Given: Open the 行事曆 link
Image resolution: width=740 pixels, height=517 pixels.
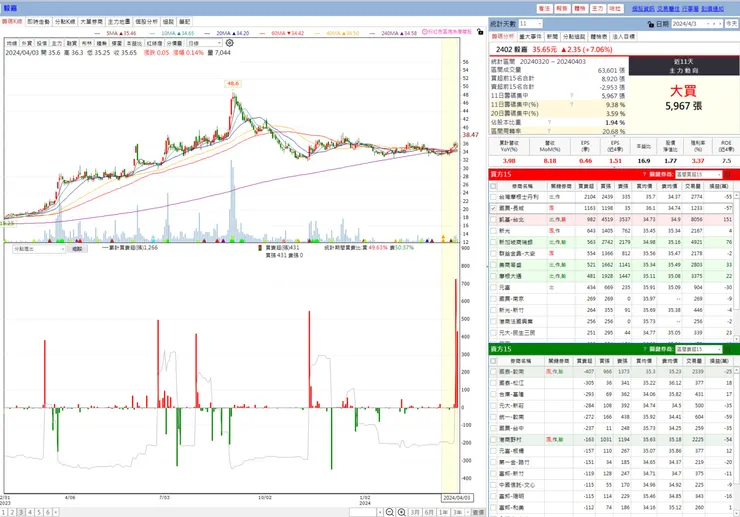Looking at the screenshot, I should click(x=690, y=8).
